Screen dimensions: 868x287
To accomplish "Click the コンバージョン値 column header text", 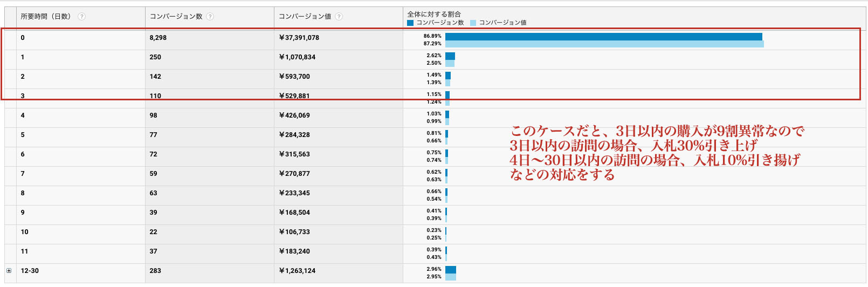I will (x=305, y=17).
